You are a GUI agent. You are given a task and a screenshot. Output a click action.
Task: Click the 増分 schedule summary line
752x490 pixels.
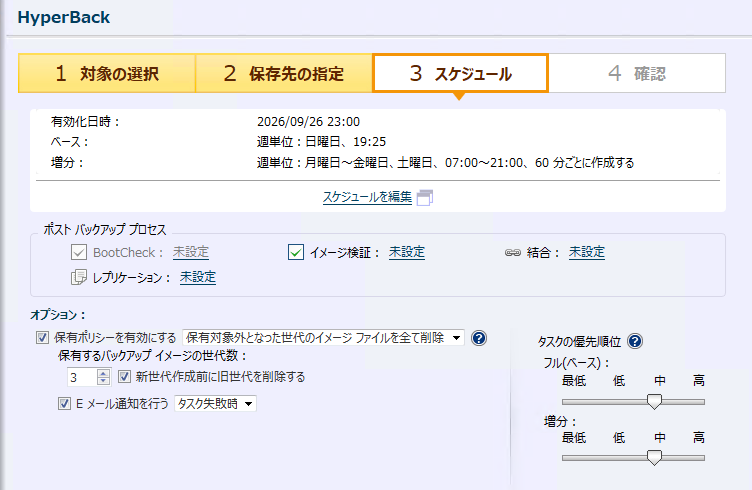point(445,163)
